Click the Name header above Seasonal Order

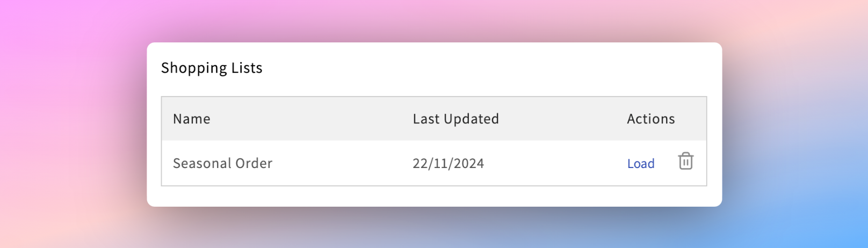(192, 119)
